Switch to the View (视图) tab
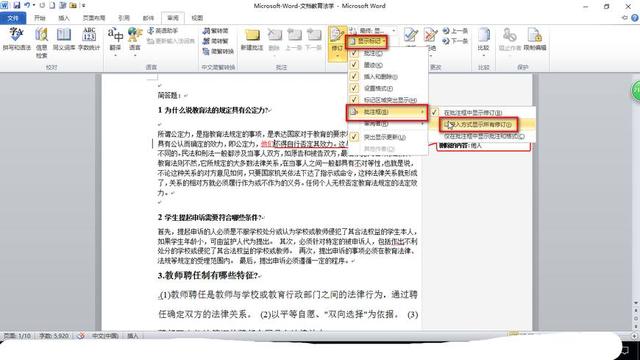 pyautogui.click(x=197, y=18)
